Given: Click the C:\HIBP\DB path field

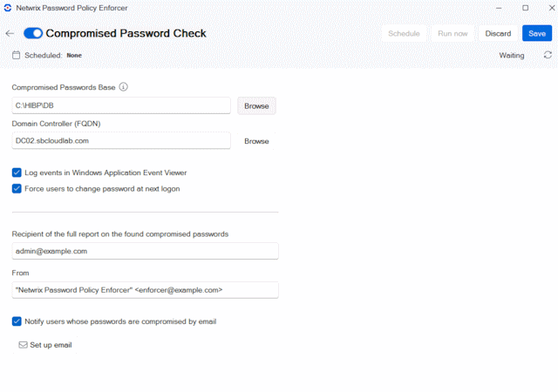Looking at the screenshot, I should coord(121,105).
